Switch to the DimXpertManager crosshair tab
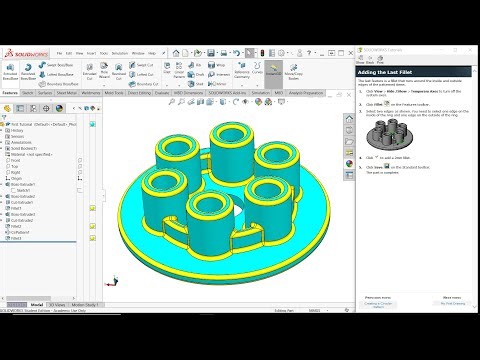Viewport: 480px width, 360px height. (x=46, y=108)
